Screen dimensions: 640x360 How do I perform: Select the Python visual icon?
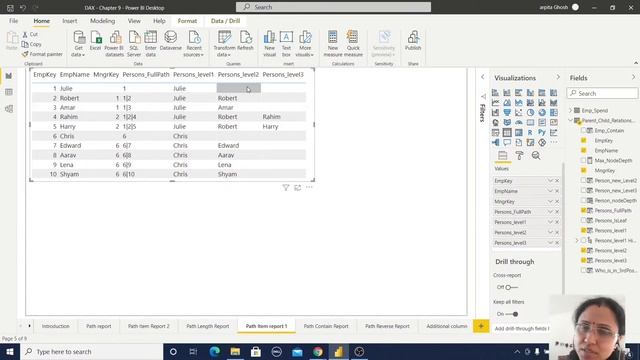click(542, 133)
